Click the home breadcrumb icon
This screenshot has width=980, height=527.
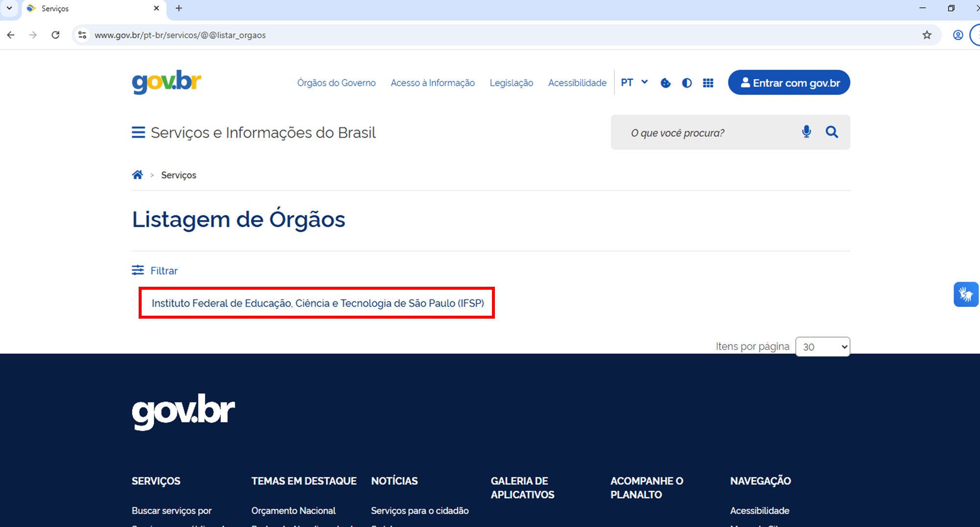click(137, 175)
